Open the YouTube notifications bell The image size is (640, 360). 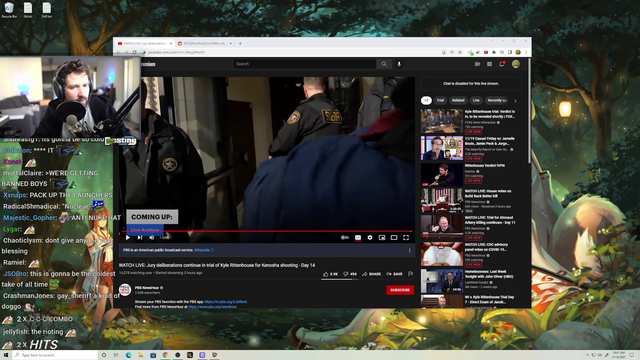[x=502, y=64]
